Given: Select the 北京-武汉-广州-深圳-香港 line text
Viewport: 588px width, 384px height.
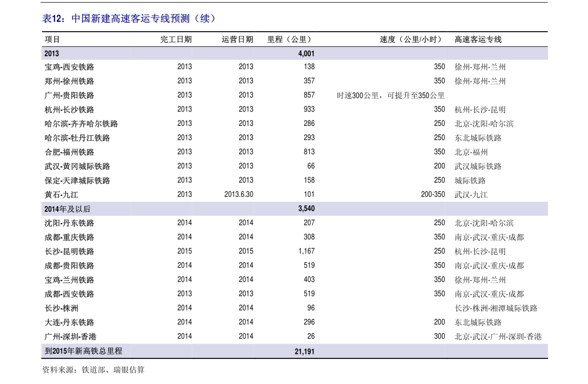Looking at the screenshot, I should (x=498, y=337).
